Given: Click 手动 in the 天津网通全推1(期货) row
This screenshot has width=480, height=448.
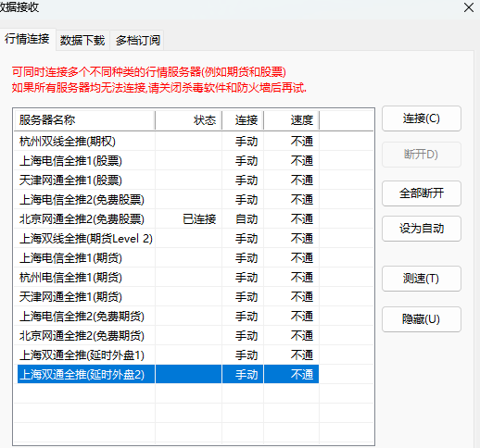Looking at the screenshot, I should pyautogui.click(x=246, y=297).
